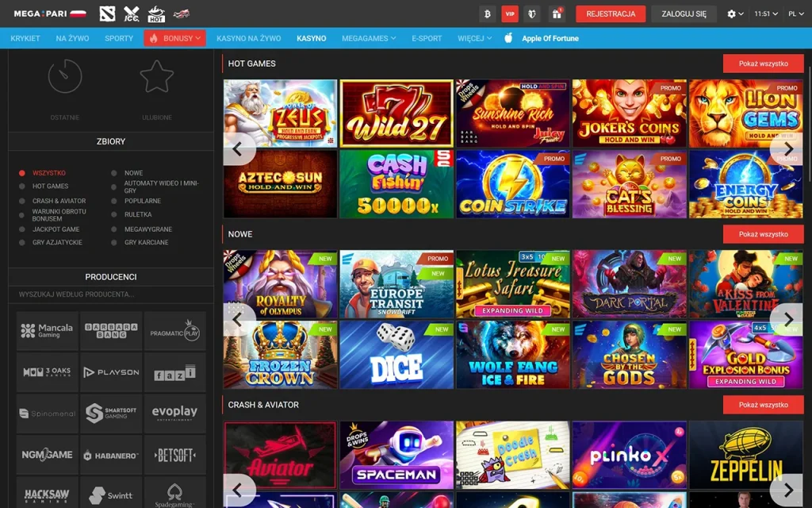The width and height of the screenshot is (812, 508).
Task: Select the Evoplay provider
Action: [x=174, y=414]
